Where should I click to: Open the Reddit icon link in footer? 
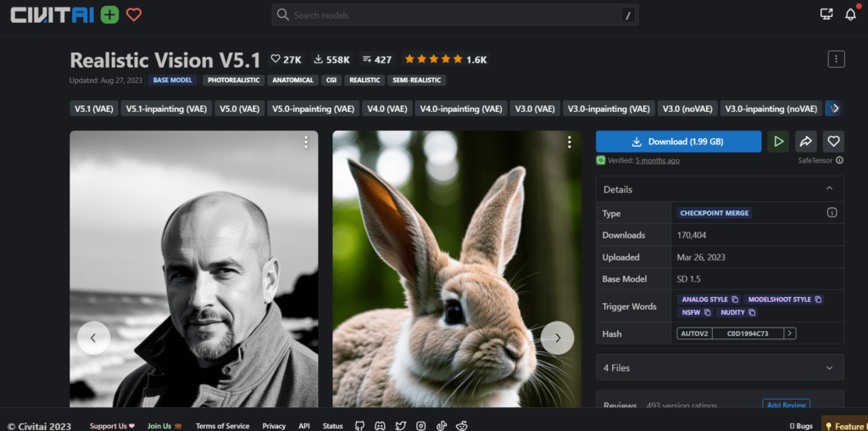coord(462,426)
